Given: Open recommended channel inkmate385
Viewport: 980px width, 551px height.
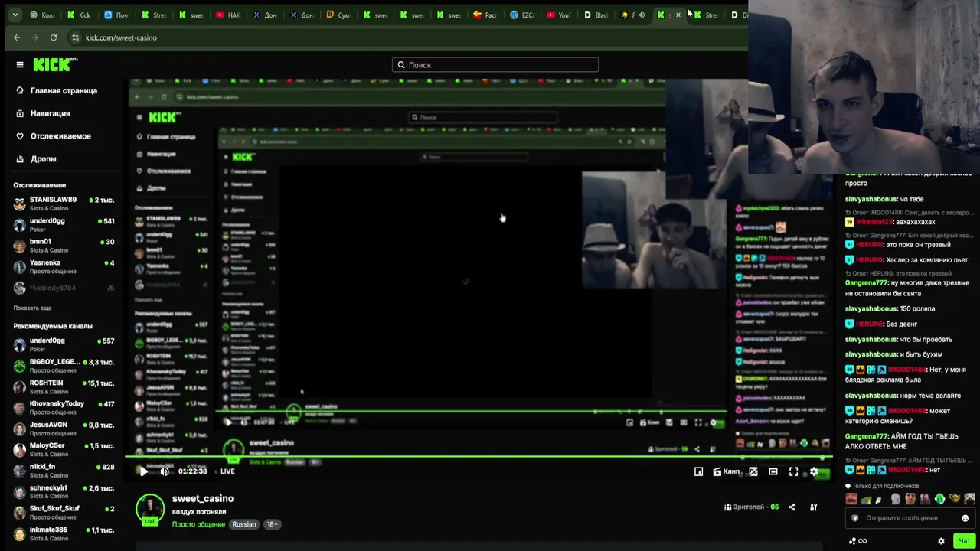Looking at the screenshot, I should tap(64, 533).
